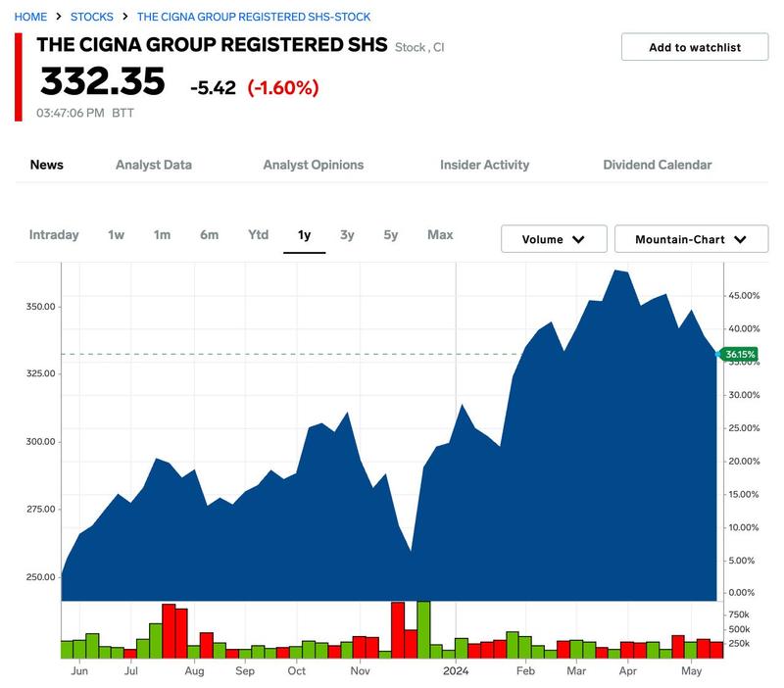Select the 3y chart range
The image size is (784, 688).
pyautogui.click(x=347, y=235)
